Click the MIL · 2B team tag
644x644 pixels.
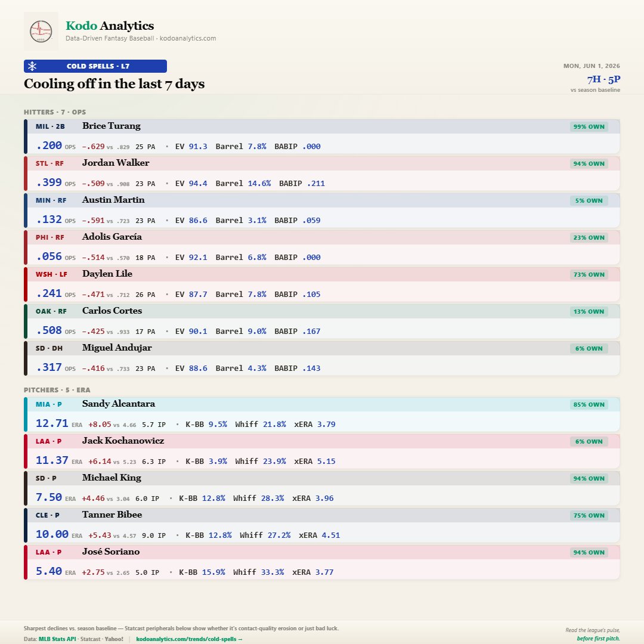pyautogui.click(x=50, y=126)
